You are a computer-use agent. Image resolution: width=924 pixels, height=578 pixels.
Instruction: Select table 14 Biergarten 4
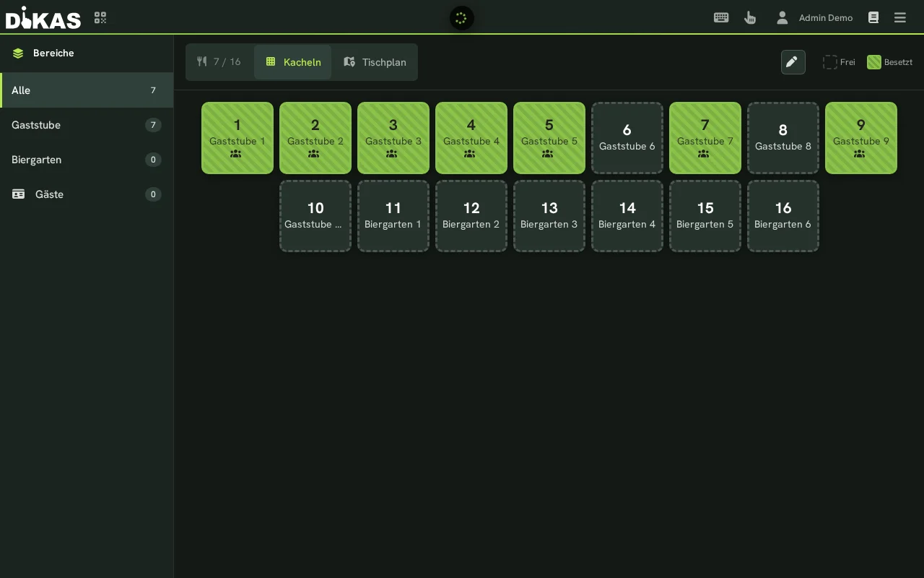[627, 216]
